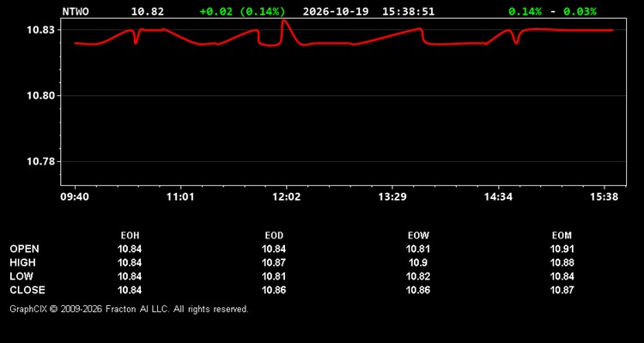Select the EOH OPEN value 10.84

[x=130, y=249]
